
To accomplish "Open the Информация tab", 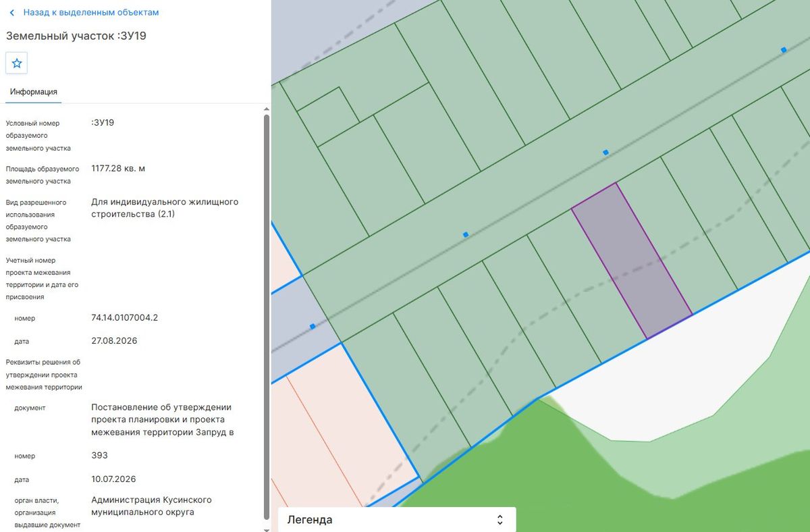I will coord(34,92).
